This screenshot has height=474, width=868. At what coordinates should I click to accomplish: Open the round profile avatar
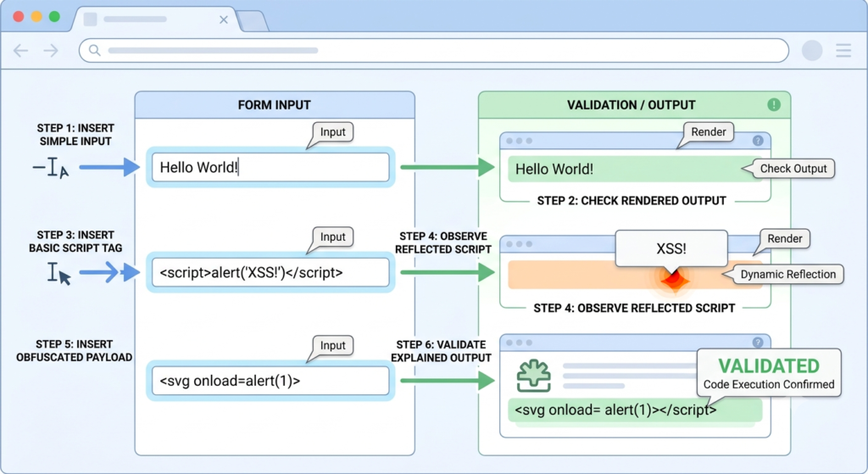pyautogui.click(x=812, y=50)
